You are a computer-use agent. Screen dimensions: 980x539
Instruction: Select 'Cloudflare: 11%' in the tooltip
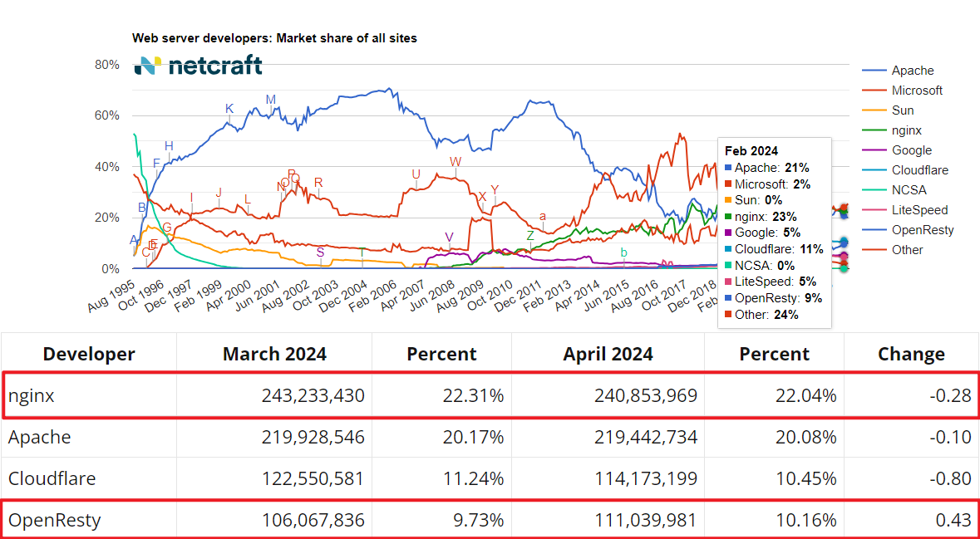coord(776,249)
